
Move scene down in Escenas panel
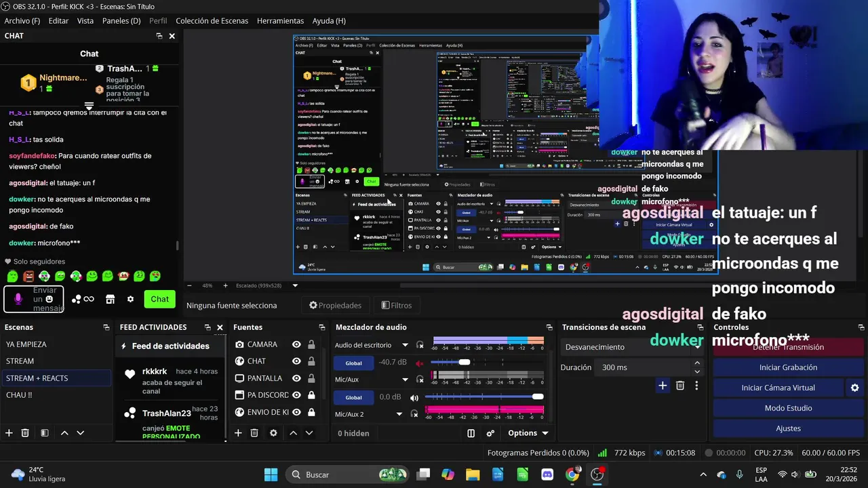80,433
